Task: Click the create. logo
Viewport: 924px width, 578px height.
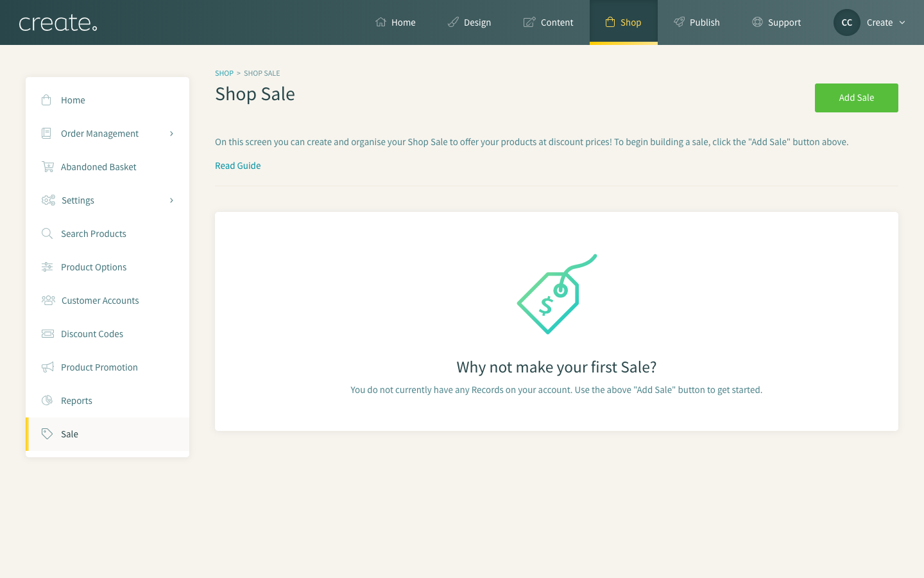Action: pos(58,23)
